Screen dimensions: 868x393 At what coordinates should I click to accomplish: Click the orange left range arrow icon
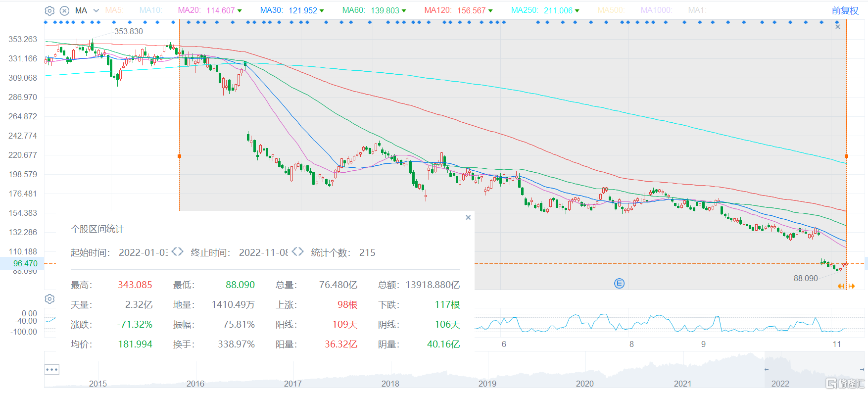coord(841,286)
